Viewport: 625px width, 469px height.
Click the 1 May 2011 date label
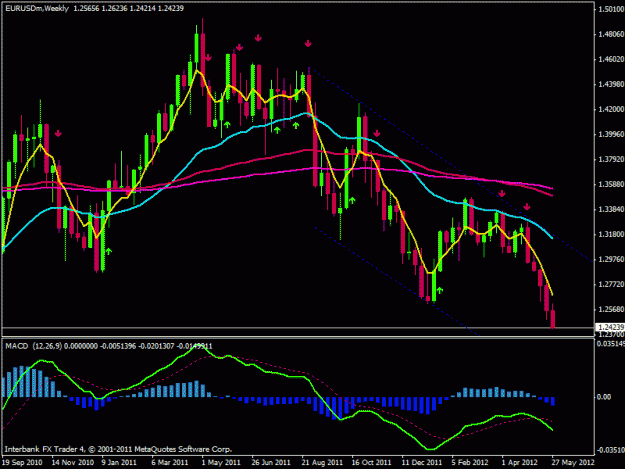[x=220, y=463]
